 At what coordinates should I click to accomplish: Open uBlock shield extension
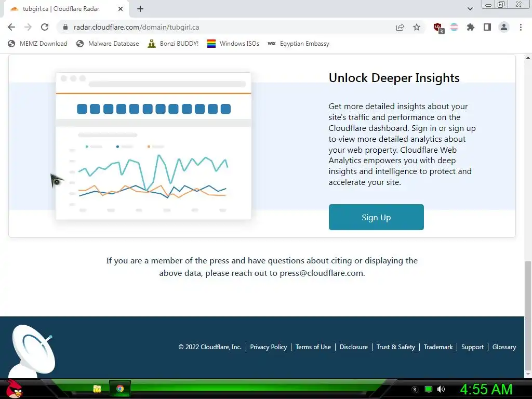pyautogui.click(x=438, y=28)
